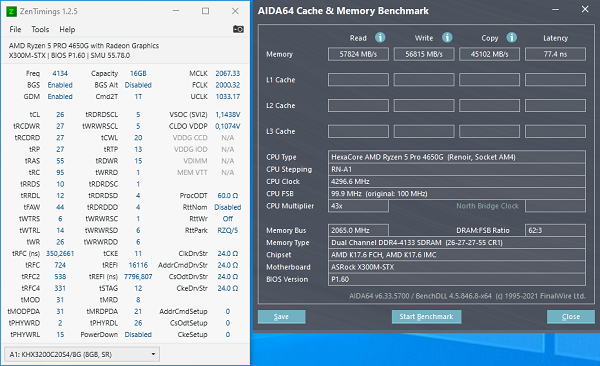Click the Write info icon in AIDA64
This screenshot has height=366, width=600.
[x=447, y=38]
